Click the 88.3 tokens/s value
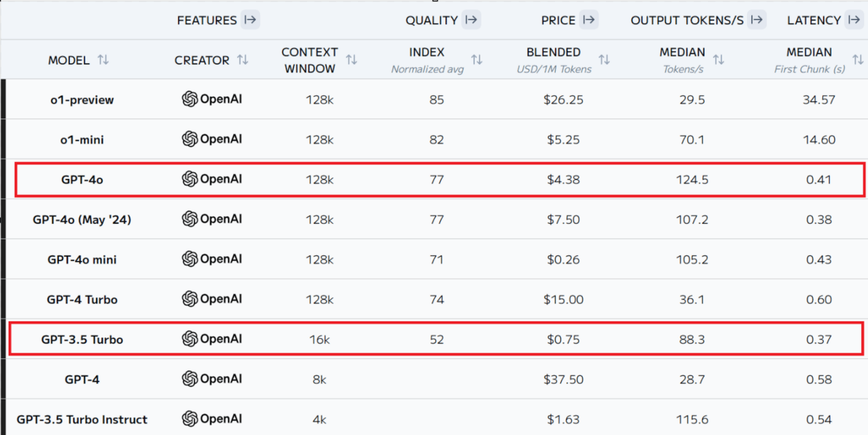The image size is (868, 435). point(692,340)
